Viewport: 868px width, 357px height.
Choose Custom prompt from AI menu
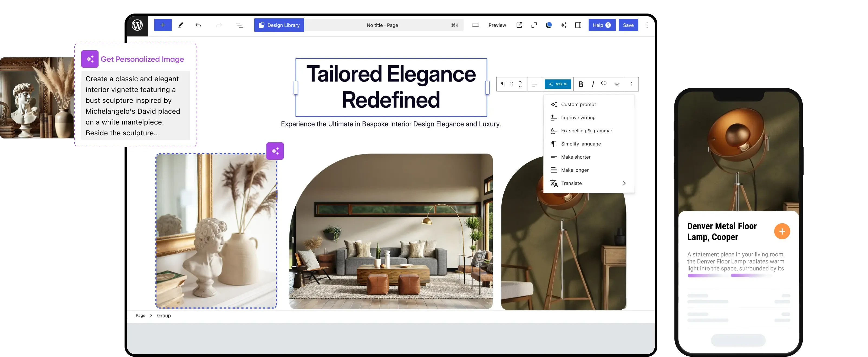tap(589, 104)
